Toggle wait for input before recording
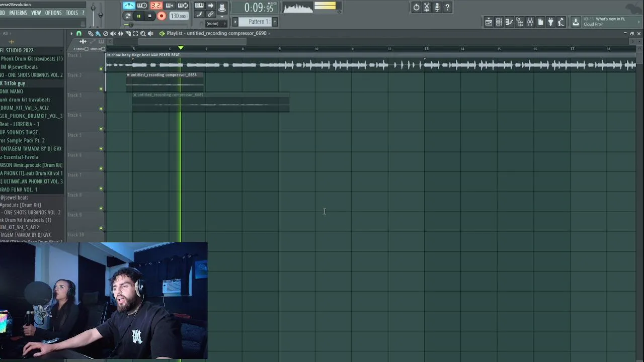The image size is (644, 362). (142, 6)
